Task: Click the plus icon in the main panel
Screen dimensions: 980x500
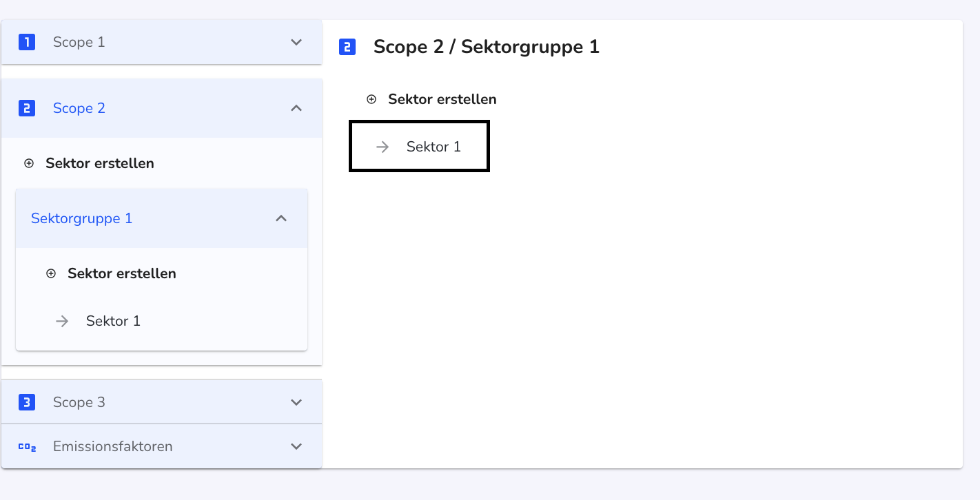Action: pyautogui.click(x=371, y=99)
